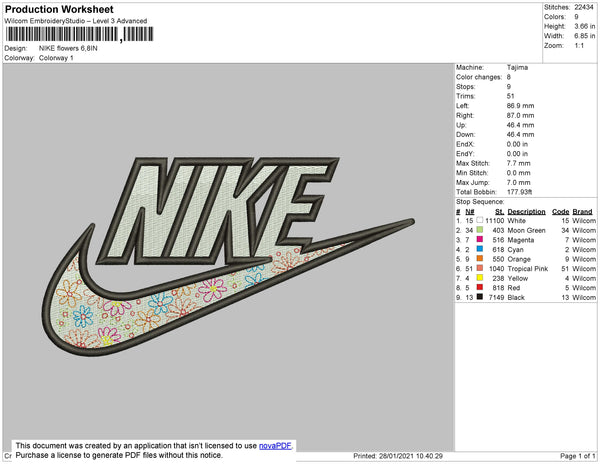
Task: Select the White description in row 1
Action: pyautogui.click(x=516, y=221)
